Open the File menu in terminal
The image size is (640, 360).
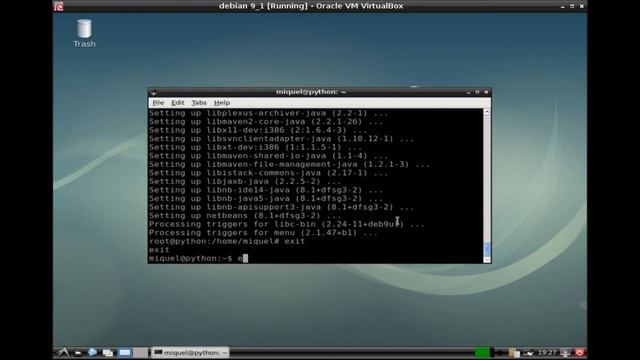pos(158,103)
